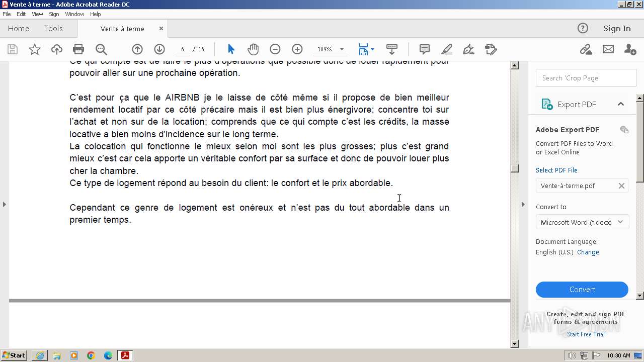Zoom in with the plus icon
This screenshot has width=644, height=362.
297,49
